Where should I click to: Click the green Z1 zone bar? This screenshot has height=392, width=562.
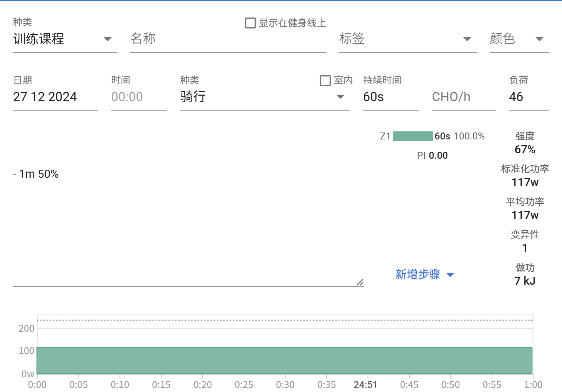click(413, 136)
